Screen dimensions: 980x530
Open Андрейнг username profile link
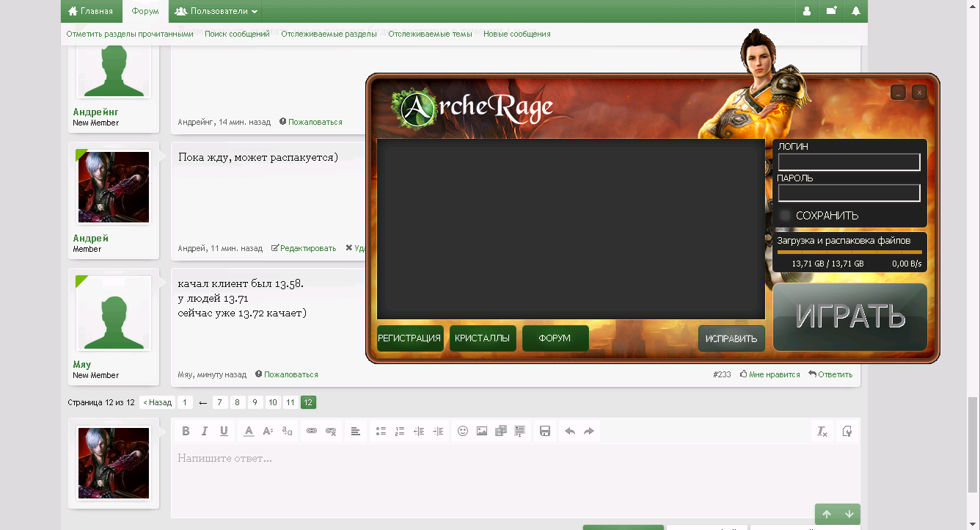[95, 112]
